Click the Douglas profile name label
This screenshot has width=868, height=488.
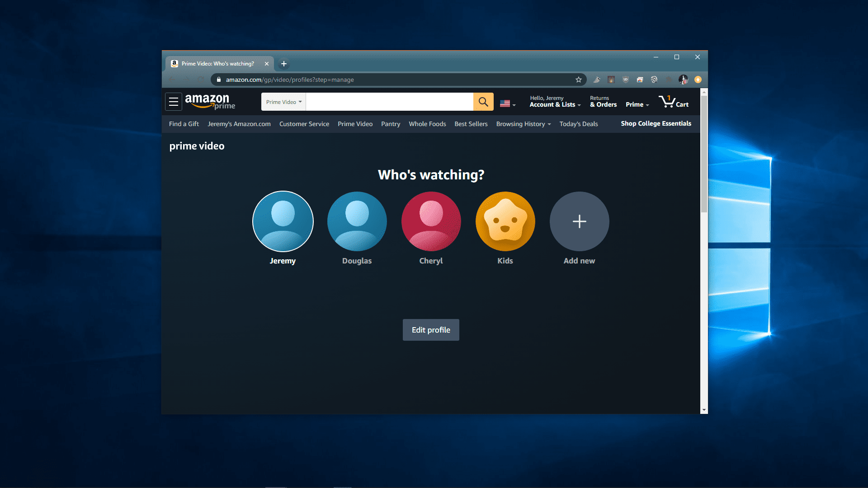357,261
